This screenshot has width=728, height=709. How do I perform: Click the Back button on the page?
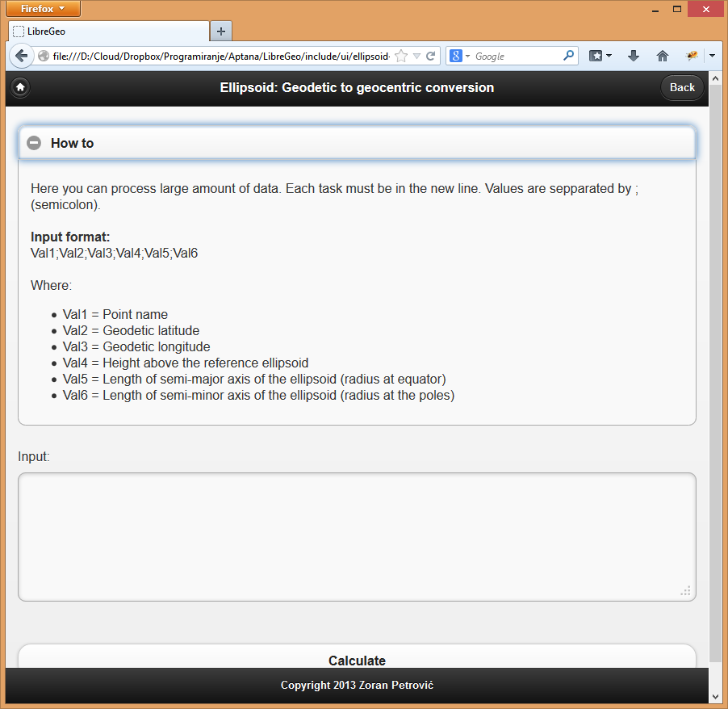tap(682, 87)
